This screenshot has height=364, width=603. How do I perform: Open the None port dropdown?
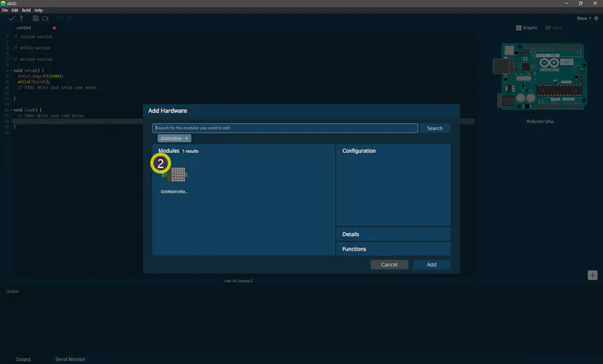tap(583, 18)
